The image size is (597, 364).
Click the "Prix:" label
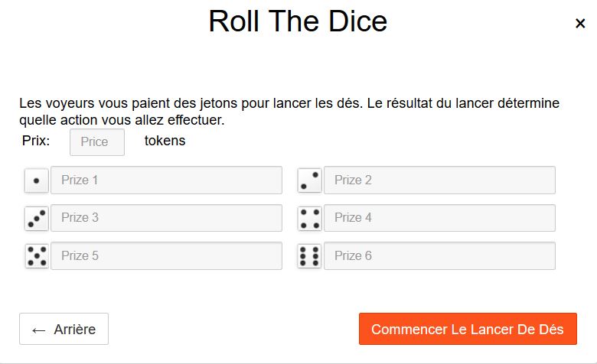(x=36, y=141)
